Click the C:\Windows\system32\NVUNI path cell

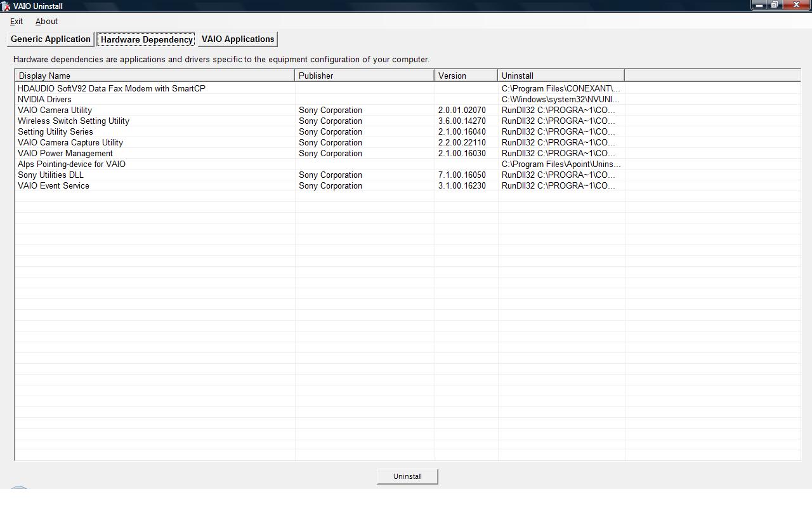tap(561, 99)
